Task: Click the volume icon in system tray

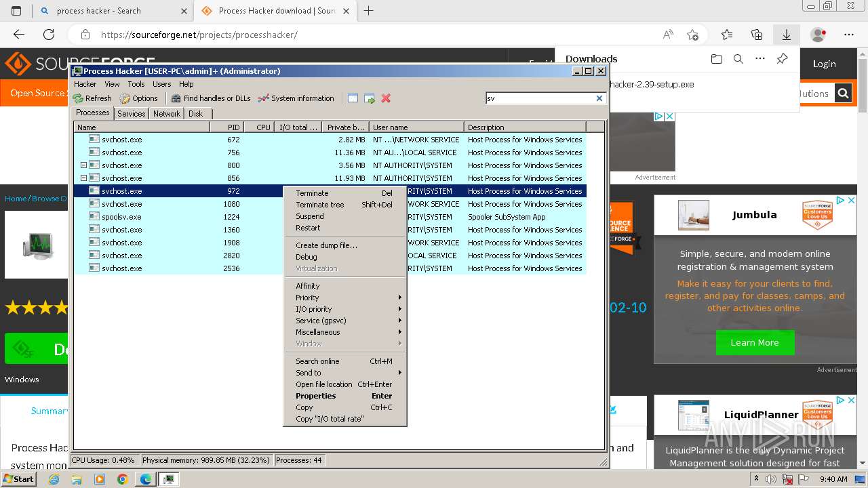Action: (x=771, y=479)
